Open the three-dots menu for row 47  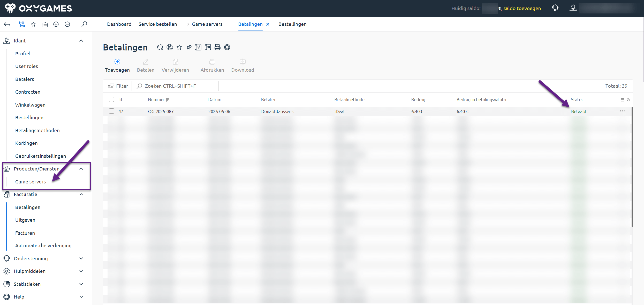tap(622, 111)
